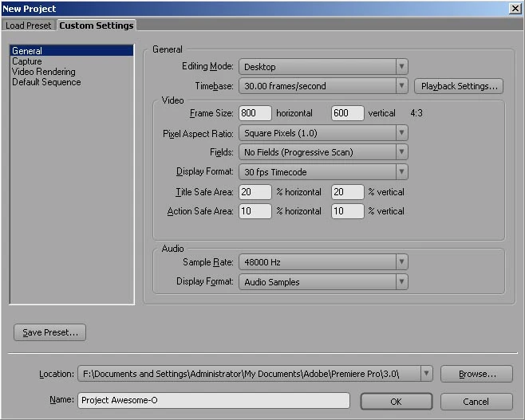The width and height of the screenshot is (525, 420).
Task: Choose Default Sequence in the list
Action: (x=46, y=82)
